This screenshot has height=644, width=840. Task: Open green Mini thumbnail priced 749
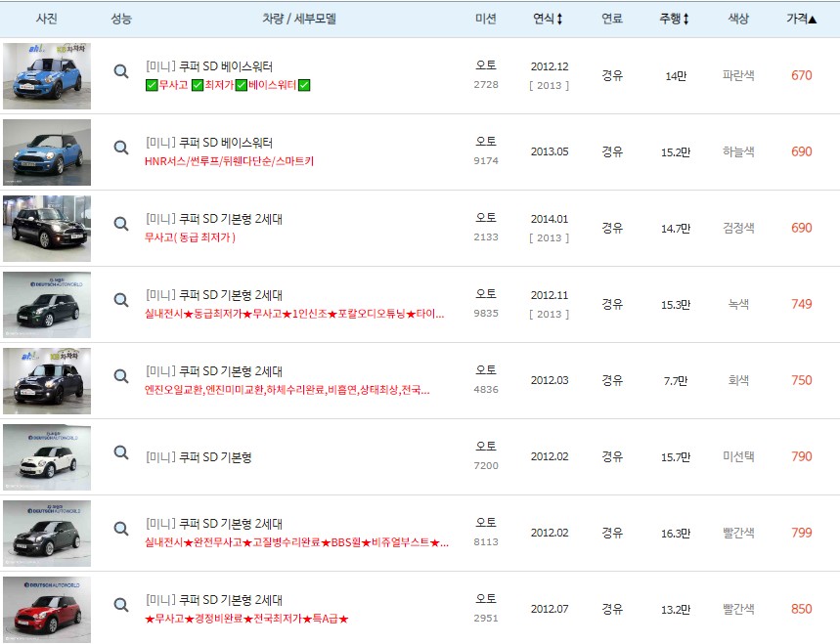pos(47,305)
